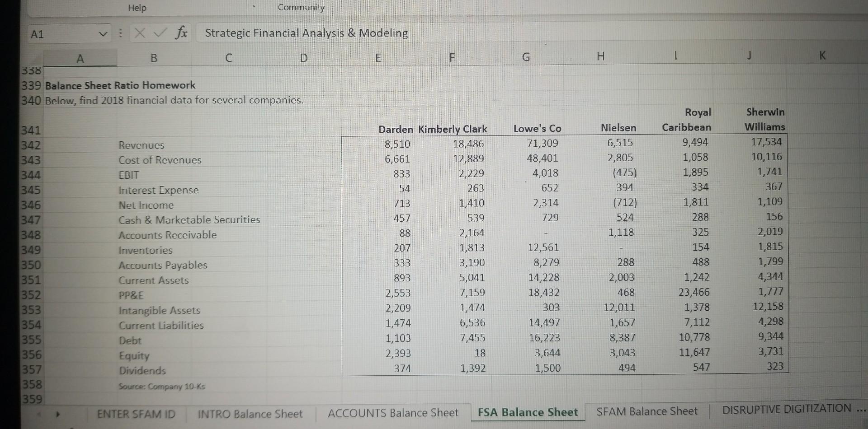Viewport: 868px width, 429px height.
Task: Click the Cost of Revenues label
Action: click(x=160, y=160)
